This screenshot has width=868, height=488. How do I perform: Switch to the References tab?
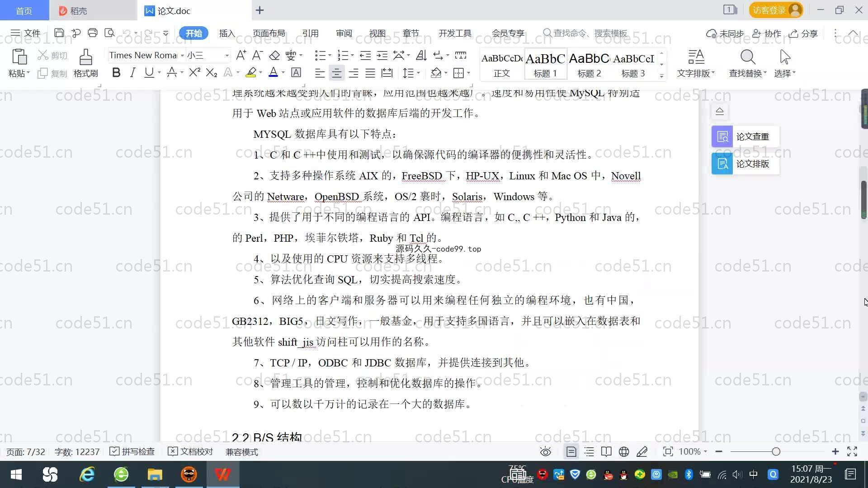[x=310, y=33]
